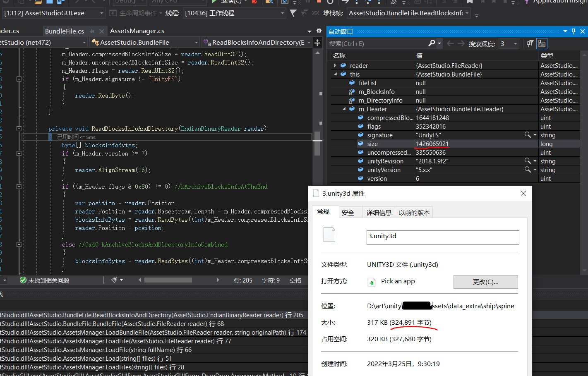Open text visualizer for signature value

(x=528, y=135)
